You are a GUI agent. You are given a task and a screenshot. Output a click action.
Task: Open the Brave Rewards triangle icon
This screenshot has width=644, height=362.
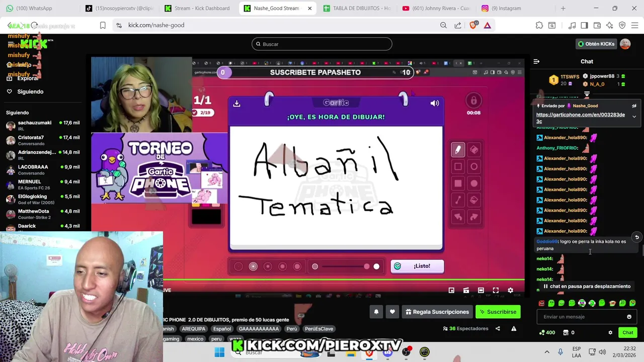coord(488,25)
